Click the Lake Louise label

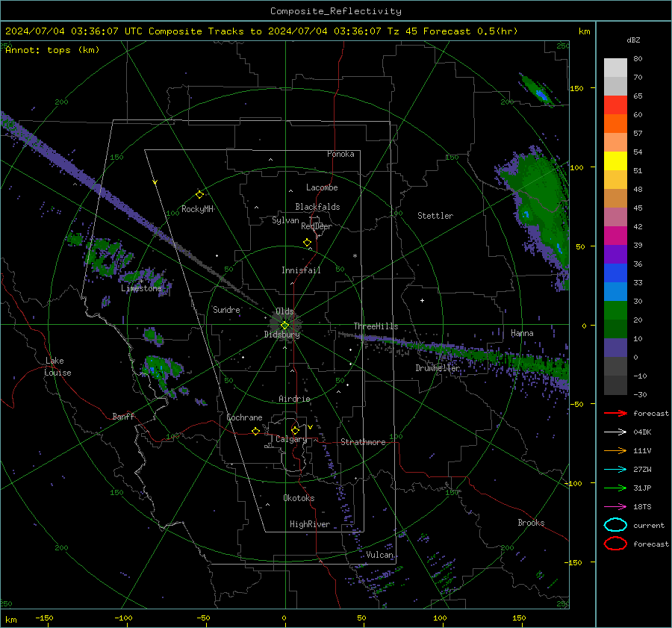point(58,367)
